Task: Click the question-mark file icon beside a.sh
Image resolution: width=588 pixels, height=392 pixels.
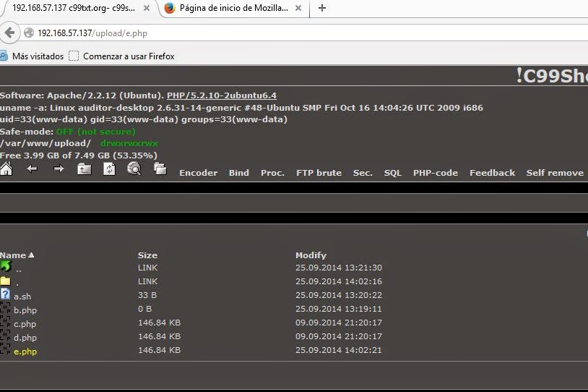Action: [x=5, y=294]
